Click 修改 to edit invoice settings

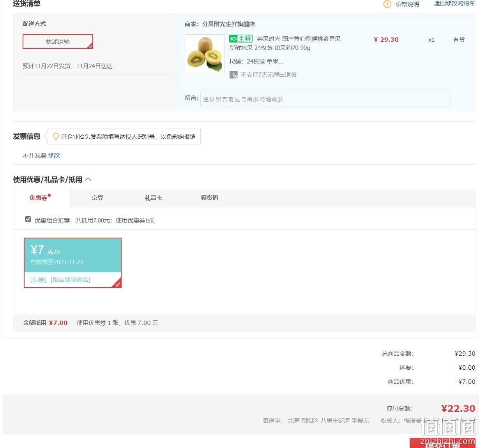54,155
